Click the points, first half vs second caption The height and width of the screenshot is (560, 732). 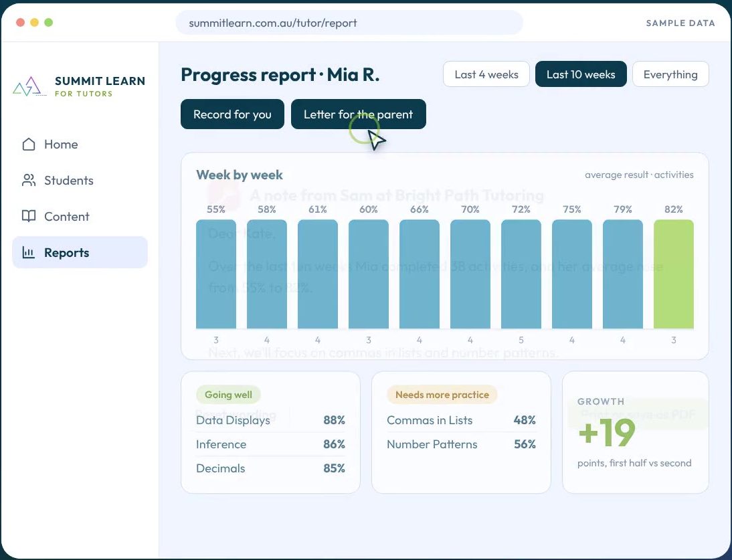pos(634,464)
